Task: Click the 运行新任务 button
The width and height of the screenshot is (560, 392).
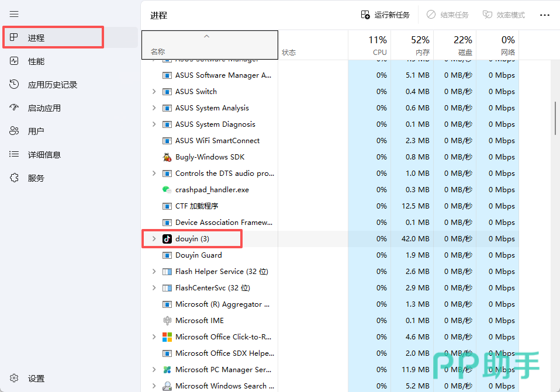Action: click(x=385, y=15)
